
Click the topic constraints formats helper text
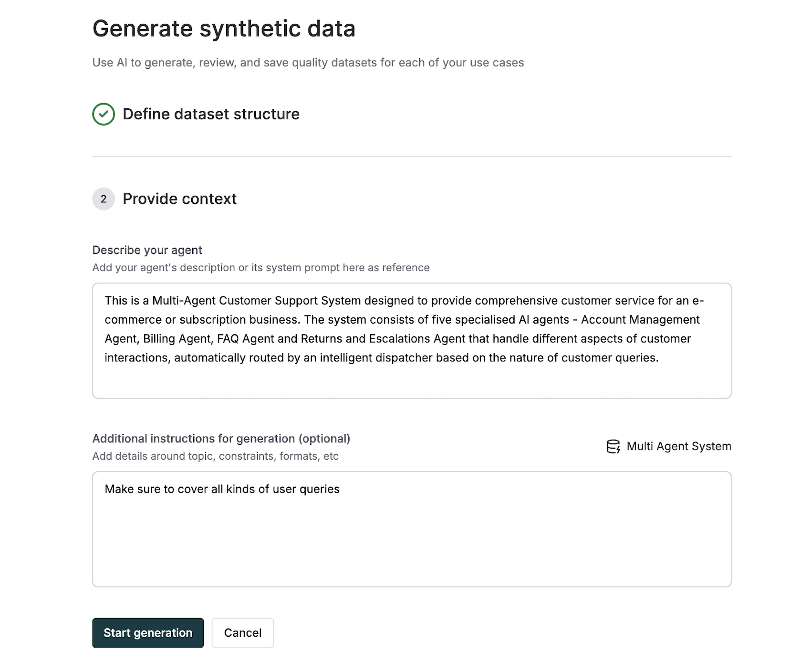215,456
